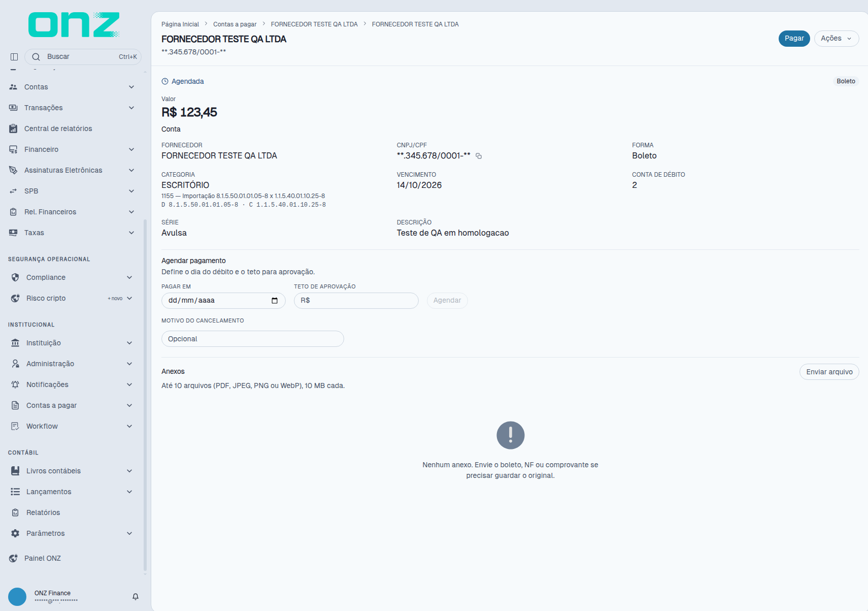Expand the Financeiro chevron
868x611 pixels.
coord(131,149)
